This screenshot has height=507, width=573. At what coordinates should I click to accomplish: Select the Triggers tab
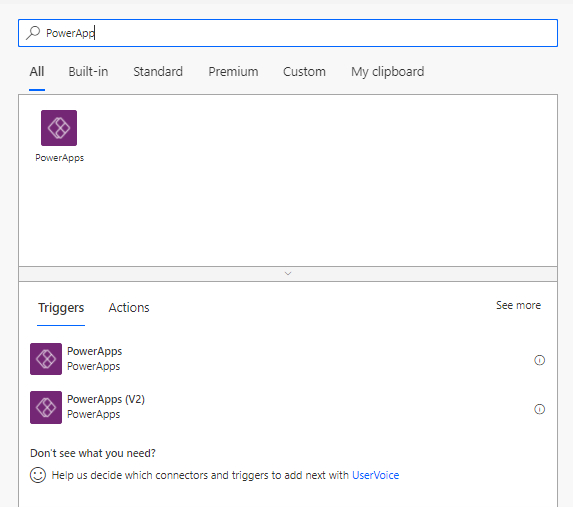[61, 308]
